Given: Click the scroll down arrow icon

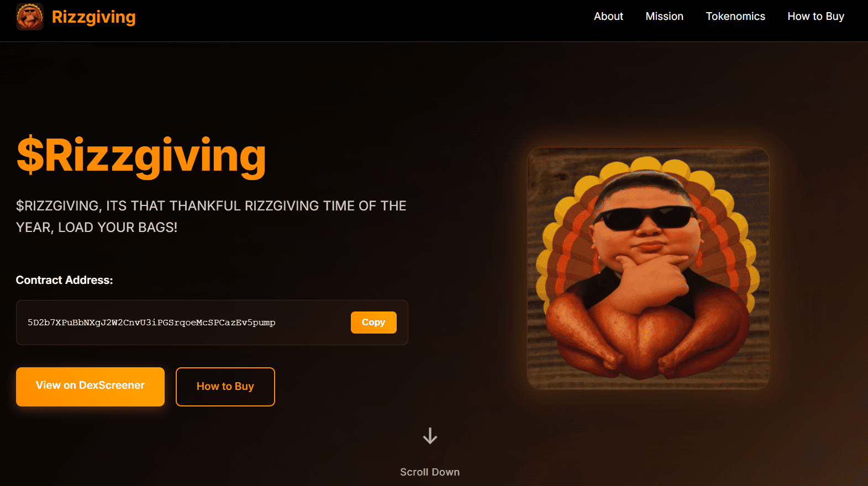Looking at the screenshot, I should click(x=430, y=436).
